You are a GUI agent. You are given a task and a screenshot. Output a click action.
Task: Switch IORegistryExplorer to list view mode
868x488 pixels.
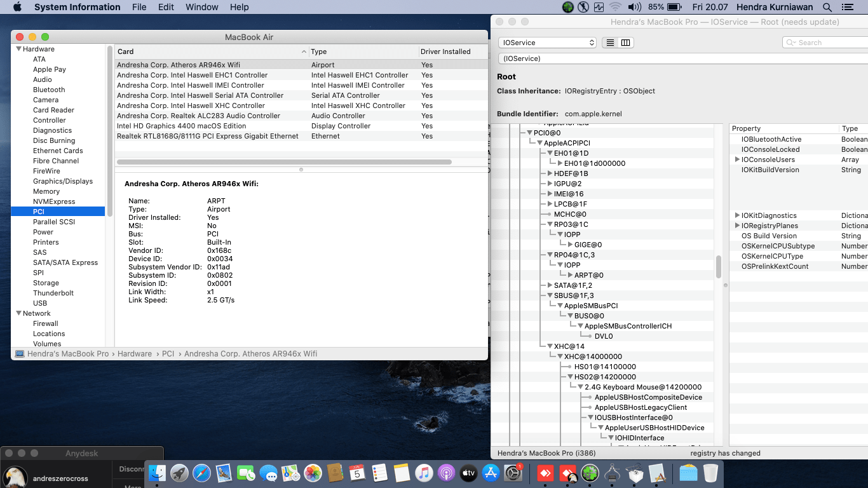click(x=610, y=43)
